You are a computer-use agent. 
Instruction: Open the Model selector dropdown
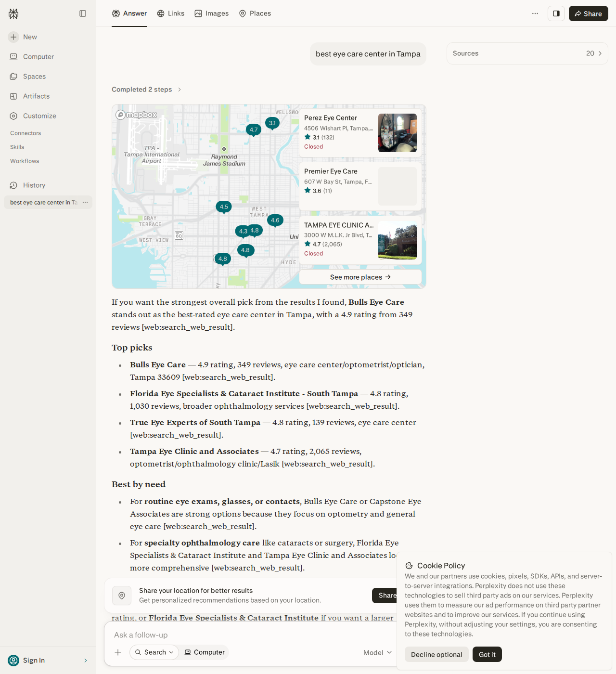[x=378, y=652]
